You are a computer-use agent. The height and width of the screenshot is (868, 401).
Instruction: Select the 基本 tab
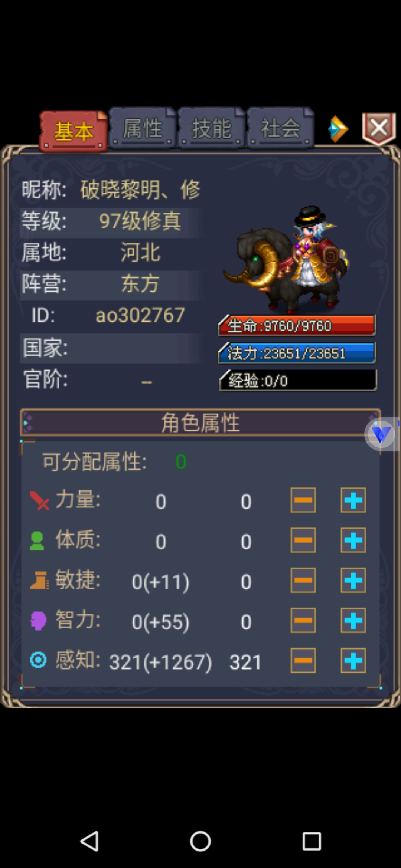coord(74,131)
